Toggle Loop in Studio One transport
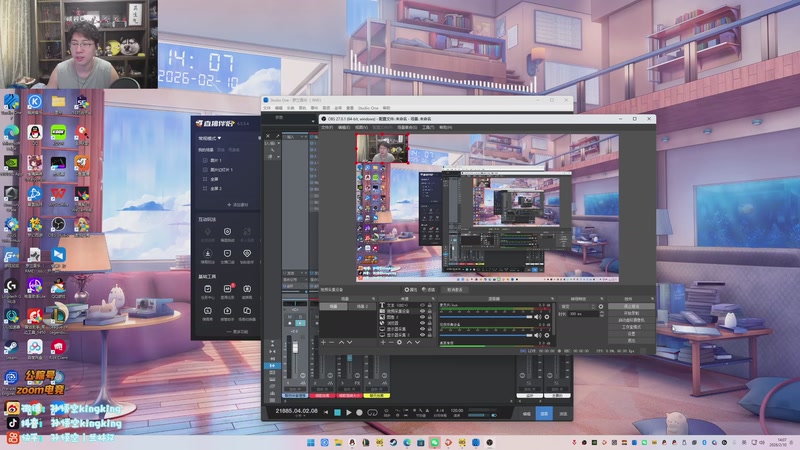 point(372,412)
